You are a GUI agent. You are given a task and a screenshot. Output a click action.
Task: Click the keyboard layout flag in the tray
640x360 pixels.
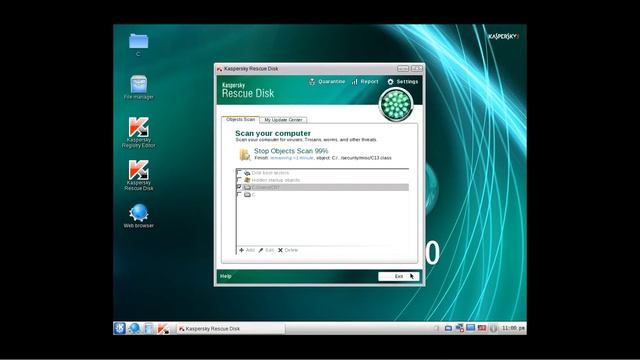(x=482, y=328)
